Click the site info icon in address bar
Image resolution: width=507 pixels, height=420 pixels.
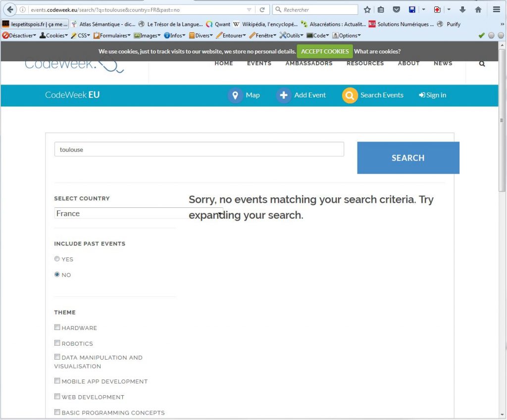(x=23, y=10)
